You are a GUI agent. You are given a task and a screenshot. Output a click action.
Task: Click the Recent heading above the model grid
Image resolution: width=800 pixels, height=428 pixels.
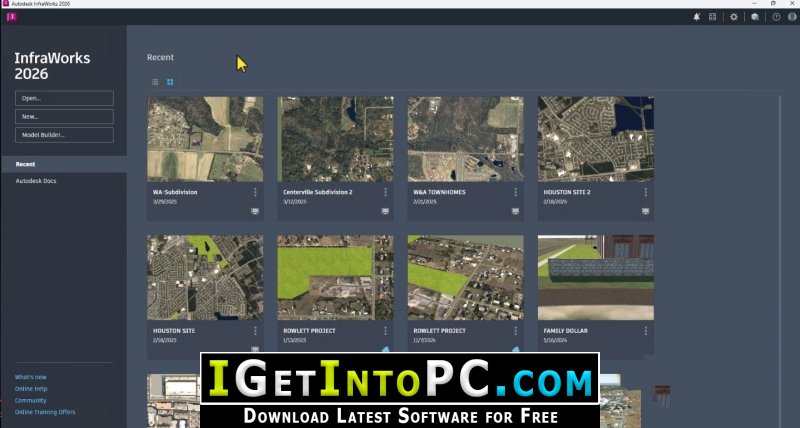(x=160, y=58)
